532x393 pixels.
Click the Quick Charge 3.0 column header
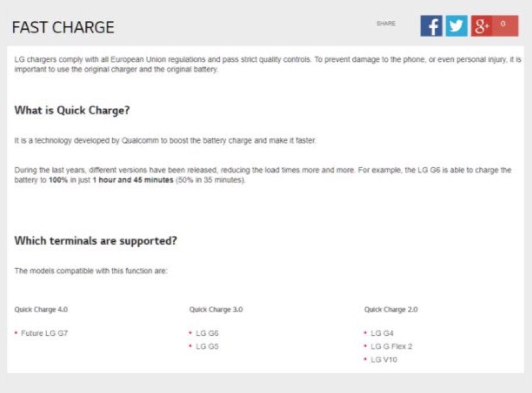coord(216,309)
